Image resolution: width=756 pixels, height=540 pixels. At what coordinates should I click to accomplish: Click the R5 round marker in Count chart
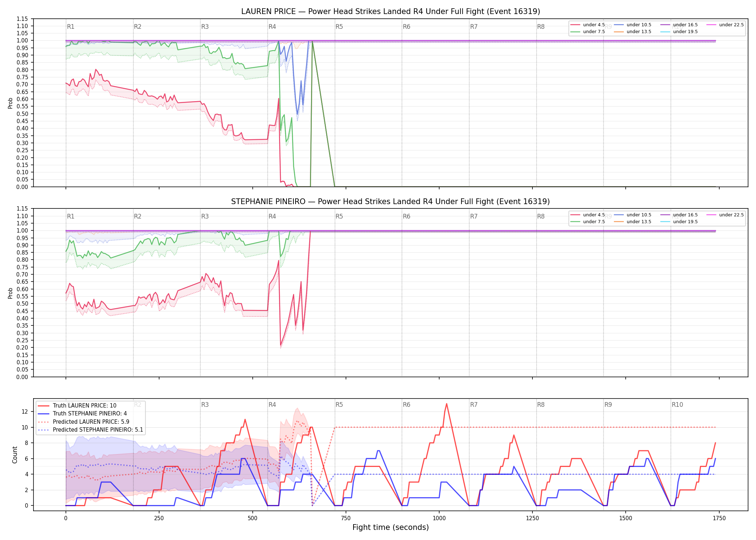[x=339, y=405]
